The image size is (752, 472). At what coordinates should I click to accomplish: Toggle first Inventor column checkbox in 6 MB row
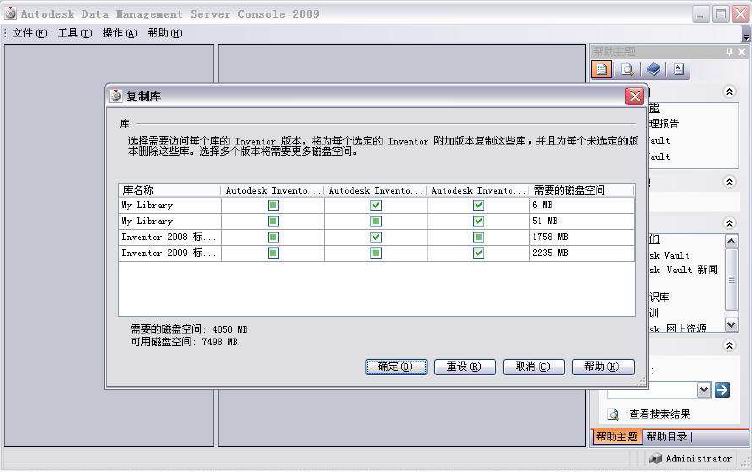click(x=273, y=205)
